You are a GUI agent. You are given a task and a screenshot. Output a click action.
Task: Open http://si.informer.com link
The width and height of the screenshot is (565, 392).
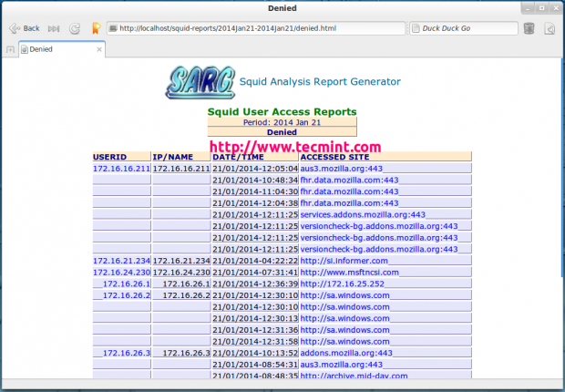click(x=344, y=261)
